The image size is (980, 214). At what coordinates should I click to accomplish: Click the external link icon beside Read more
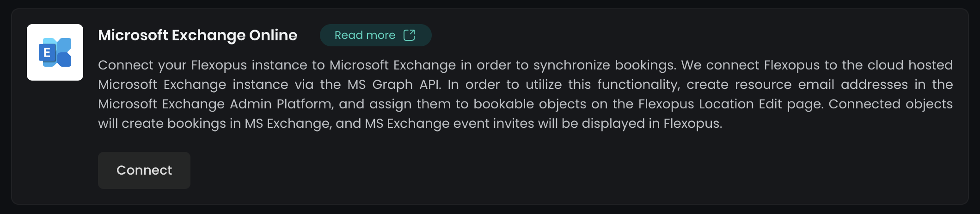click(x=409, y=35)
